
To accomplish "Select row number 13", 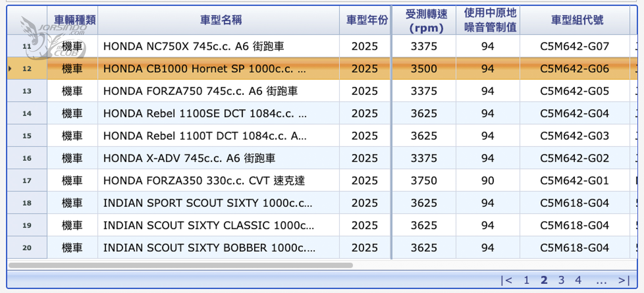I will coord(27,91).
